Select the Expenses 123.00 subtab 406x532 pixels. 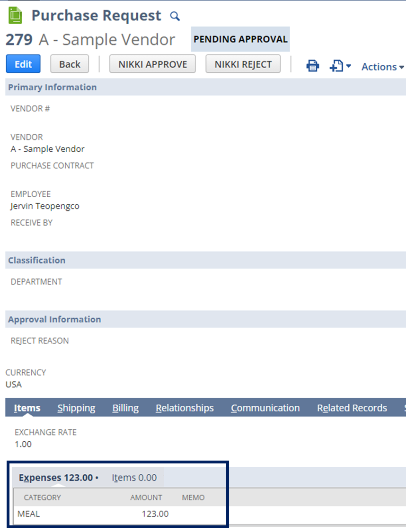point(58,477)
